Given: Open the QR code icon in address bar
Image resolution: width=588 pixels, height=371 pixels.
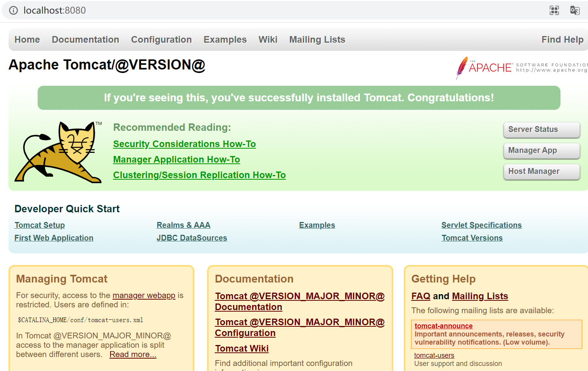Looking at the screenshot, I should (x=554, y=10).
